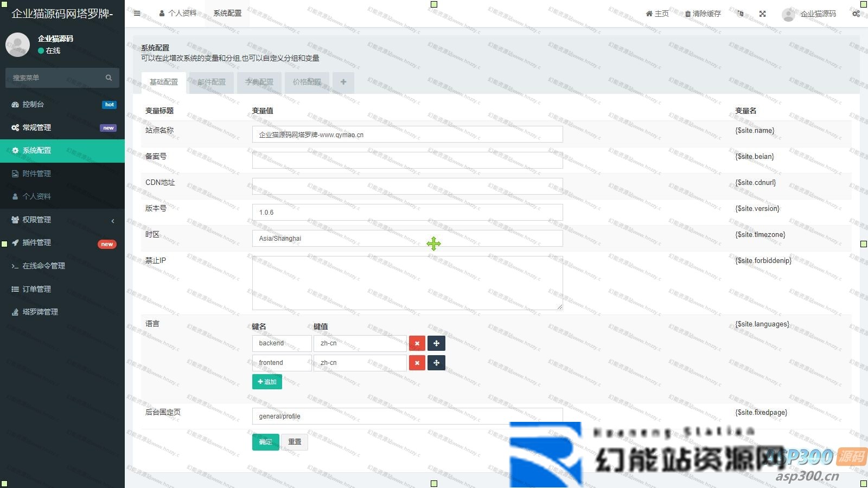
Task: Click the clear cache trash icon
Action: coord(688,14)
